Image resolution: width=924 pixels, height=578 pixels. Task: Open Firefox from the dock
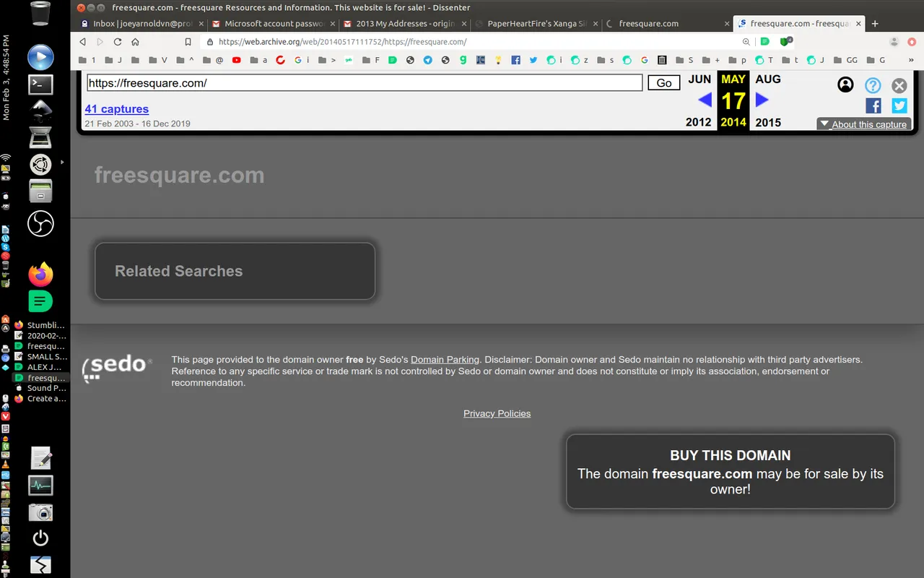40,275
